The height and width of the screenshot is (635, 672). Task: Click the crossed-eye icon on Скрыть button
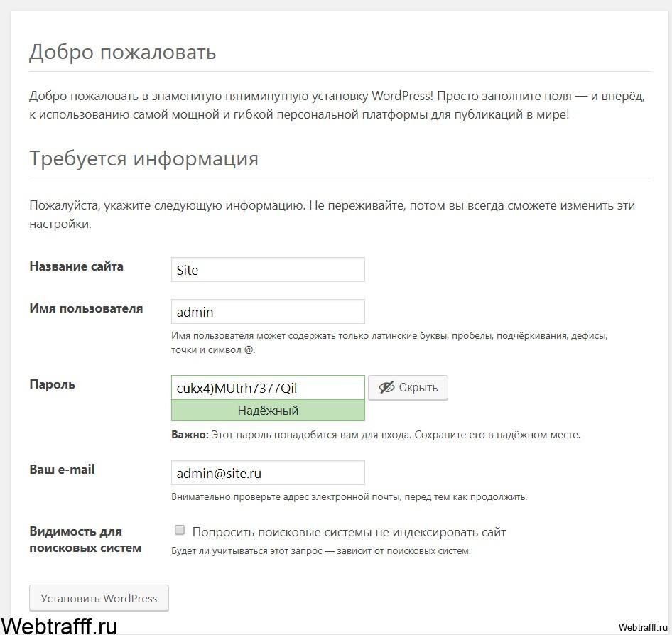pos(386,387)
